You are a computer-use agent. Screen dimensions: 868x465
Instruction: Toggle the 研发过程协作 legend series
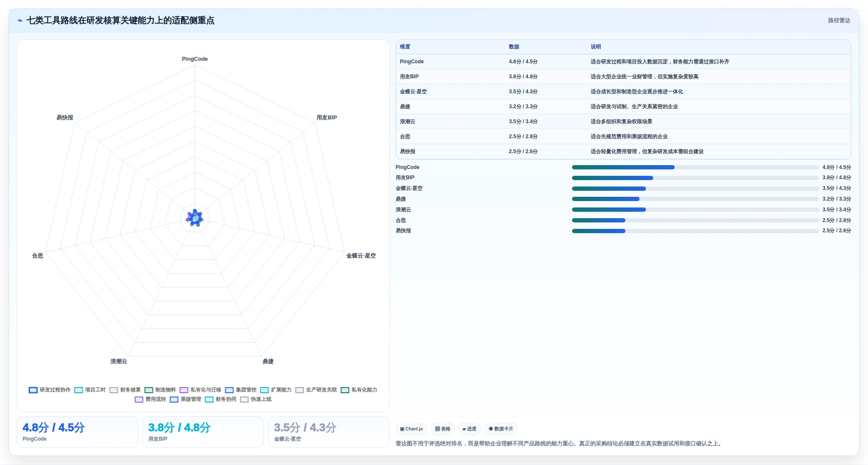pyautogui.click(x=50, y=390)
